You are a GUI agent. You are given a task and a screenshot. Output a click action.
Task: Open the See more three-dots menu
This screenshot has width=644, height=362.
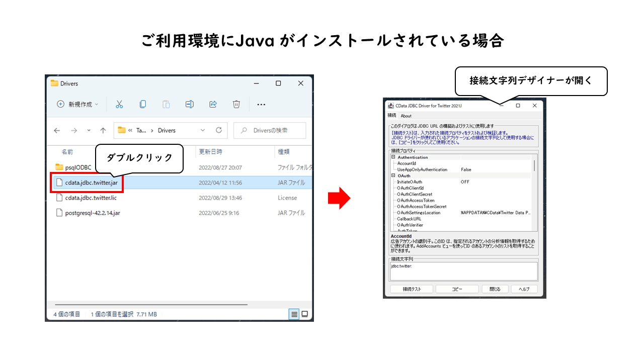coord(261,105)
